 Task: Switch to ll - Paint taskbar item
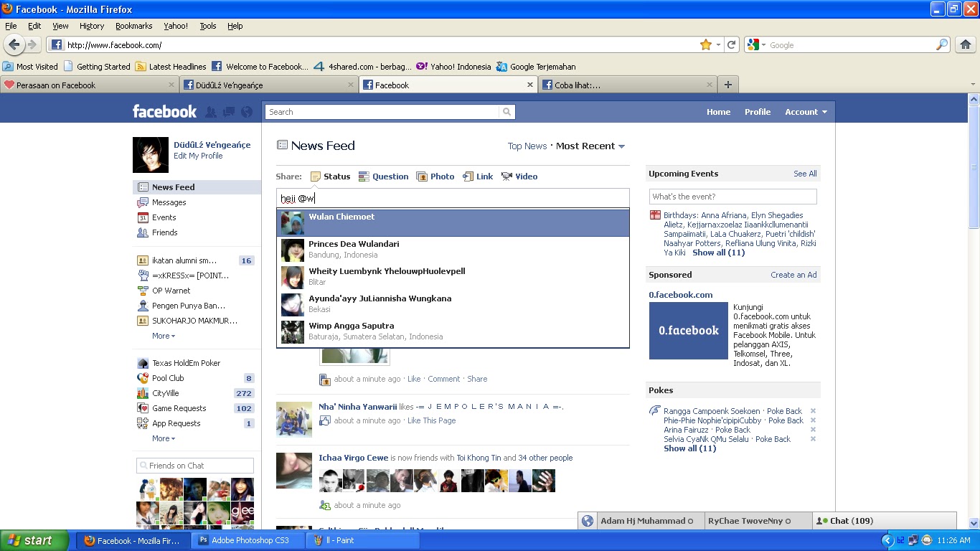coord(363,540)
